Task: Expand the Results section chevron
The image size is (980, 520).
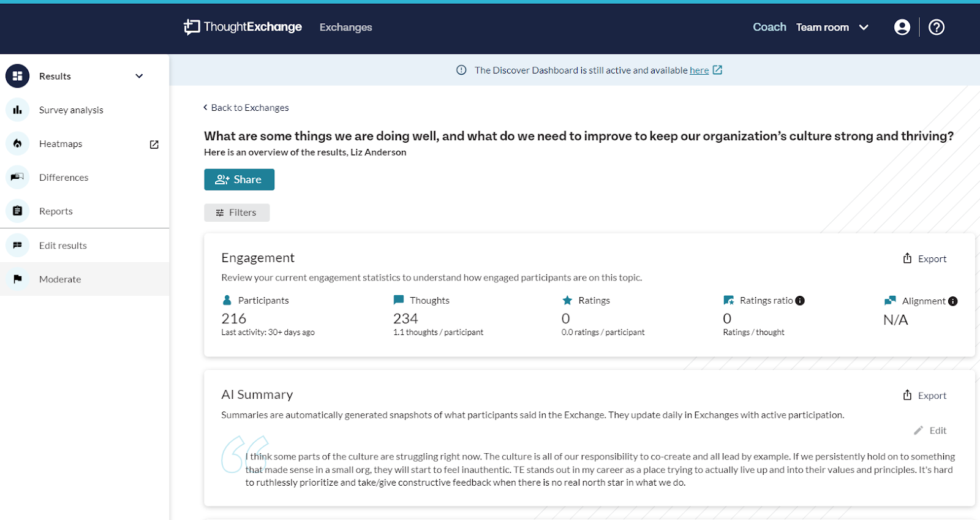Action: click(139, 76)
